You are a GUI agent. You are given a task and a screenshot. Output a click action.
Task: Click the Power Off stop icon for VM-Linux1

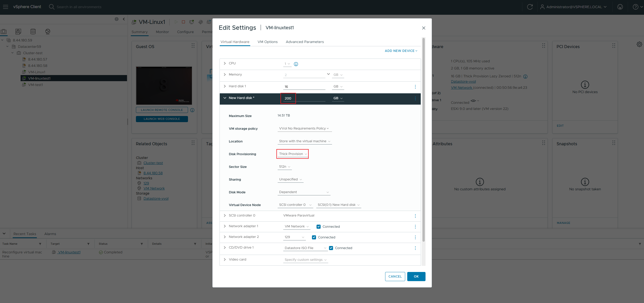click(183, 22)
